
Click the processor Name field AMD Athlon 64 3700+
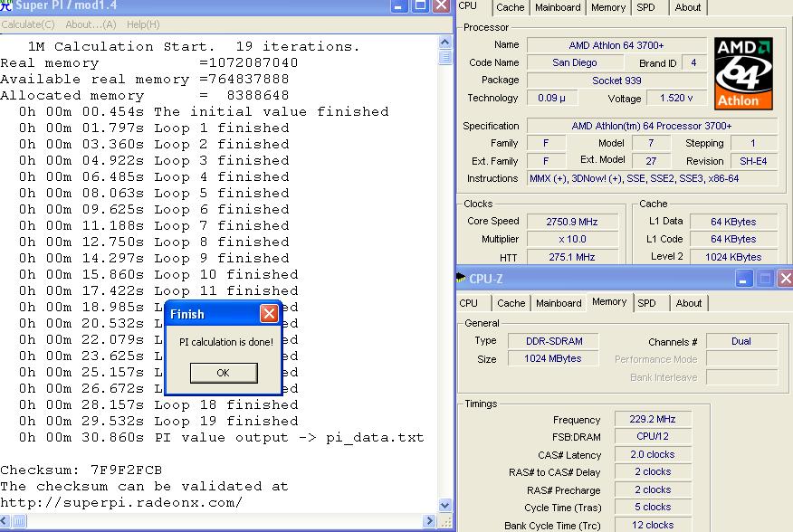pos(616,45)
